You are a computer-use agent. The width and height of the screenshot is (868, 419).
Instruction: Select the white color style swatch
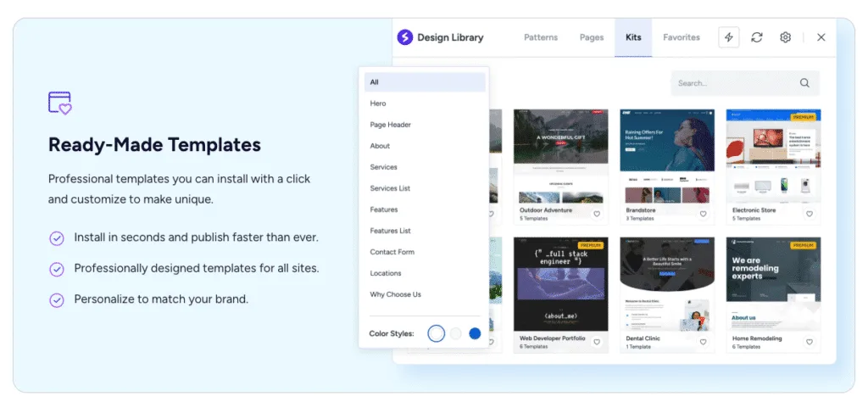[x=437, y=333]
